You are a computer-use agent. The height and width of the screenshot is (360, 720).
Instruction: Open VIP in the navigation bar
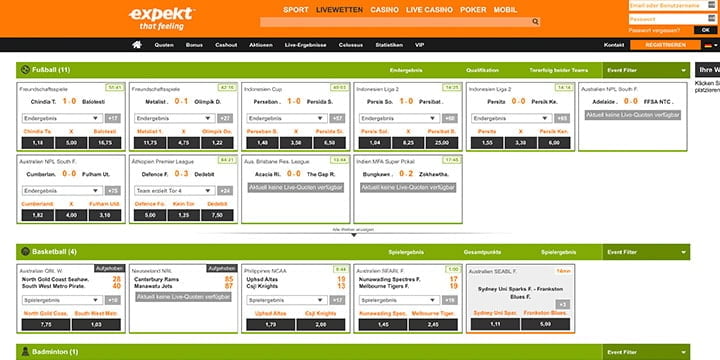coord(419,45)
